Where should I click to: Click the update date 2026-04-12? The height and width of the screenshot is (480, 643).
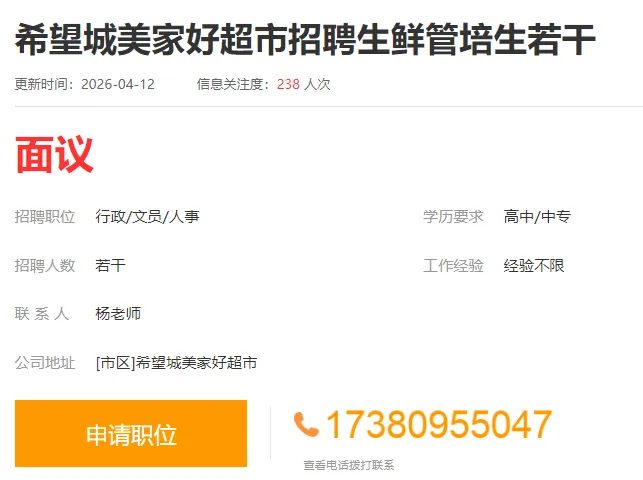(118, 84)
